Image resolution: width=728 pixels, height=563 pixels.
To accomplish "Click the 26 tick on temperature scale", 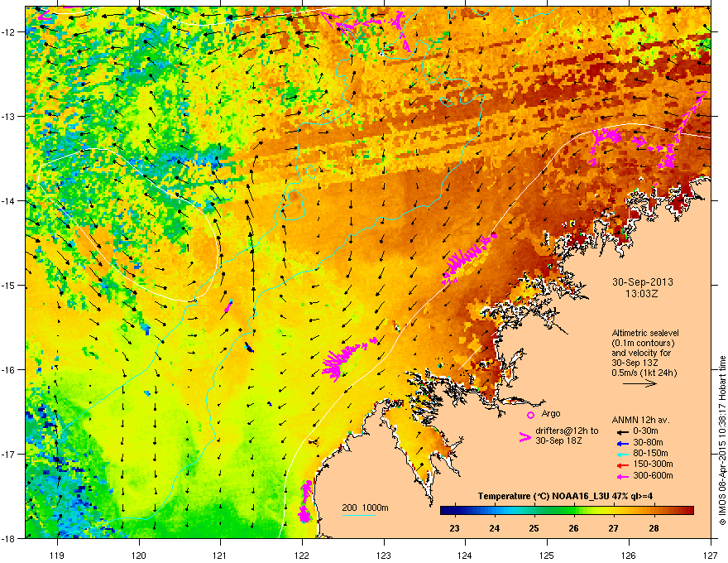I will (574, 528).
